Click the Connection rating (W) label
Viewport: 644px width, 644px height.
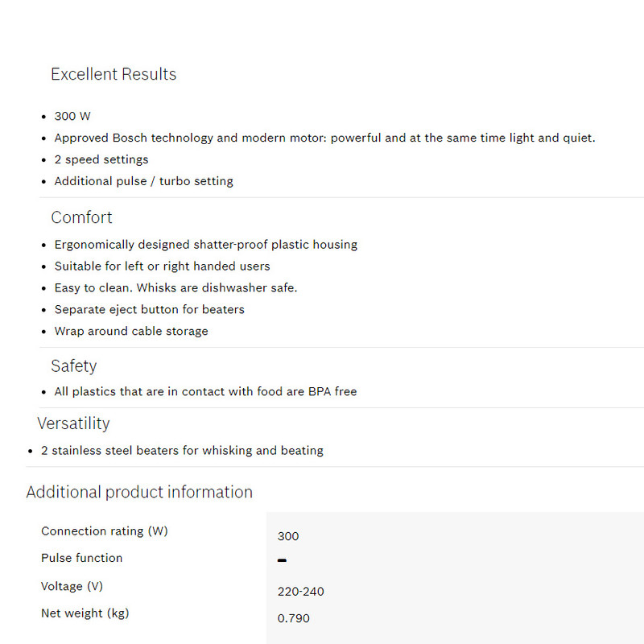[105, 531]
